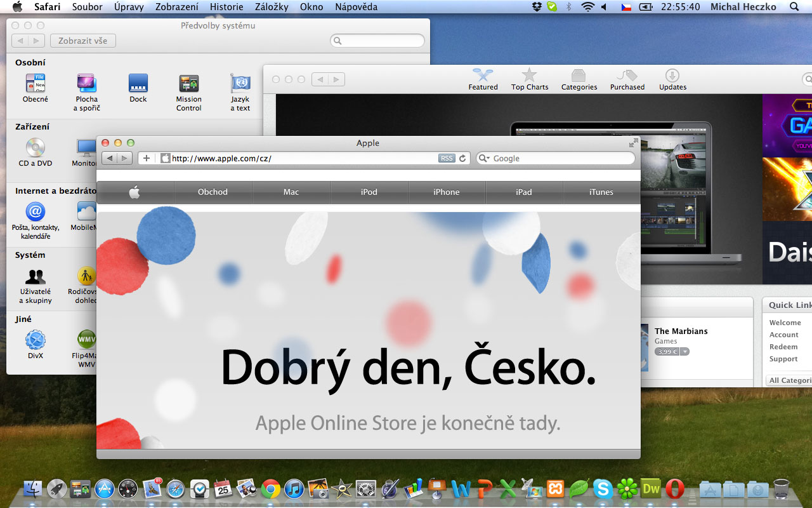Switch to Featured in App Store
812x508 pixels.
pyautogui.click(x=483, y=79)
